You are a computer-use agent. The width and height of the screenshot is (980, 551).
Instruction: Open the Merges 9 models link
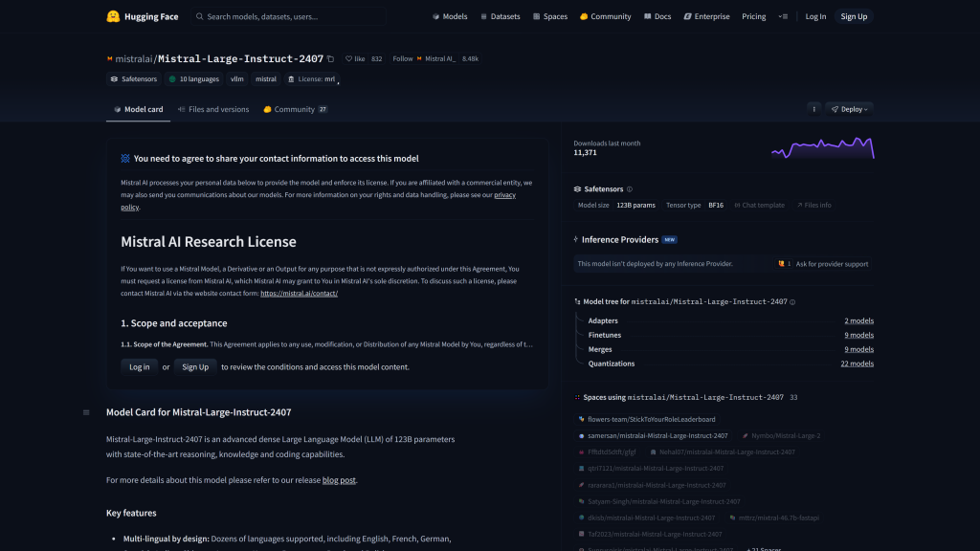(858, 349)
